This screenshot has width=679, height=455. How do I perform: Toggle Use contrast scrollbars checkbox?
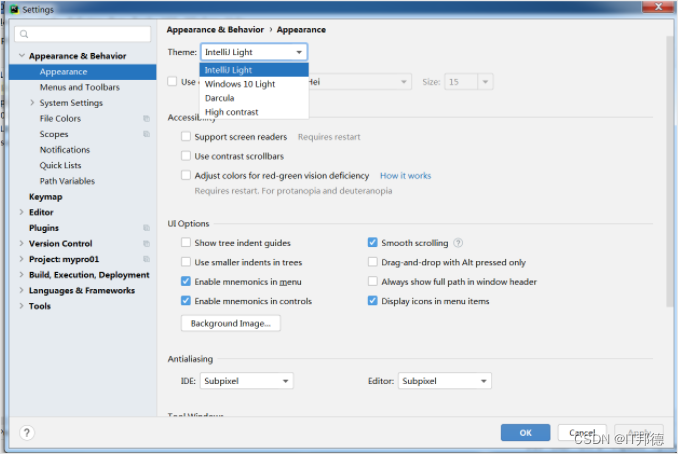[186, 156]
